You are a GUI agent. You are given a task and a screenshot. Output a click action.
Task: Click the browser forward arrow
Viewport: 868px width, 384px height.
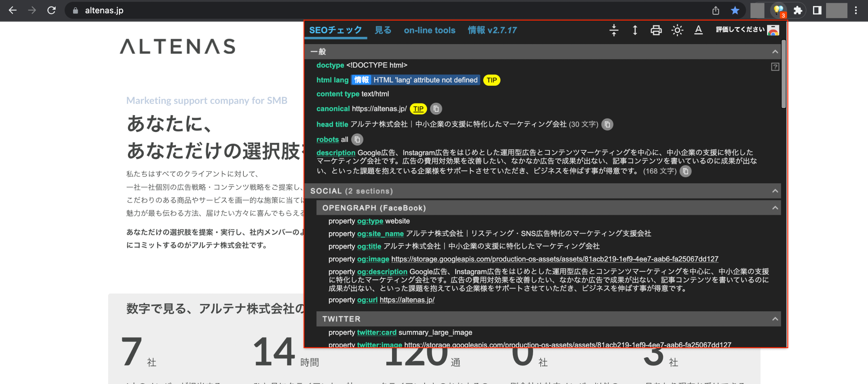32,10
